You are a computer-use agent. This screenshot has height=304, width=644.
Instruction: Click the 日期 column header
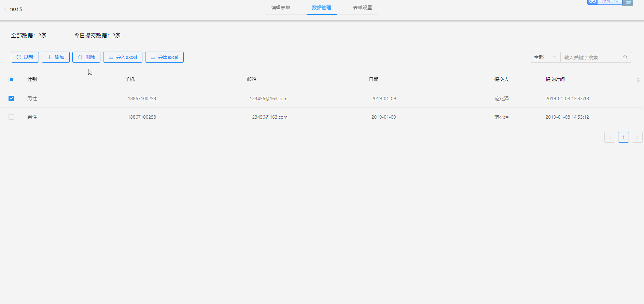[374, 79]
